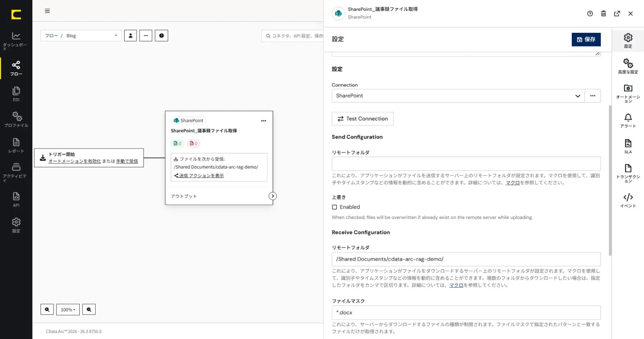
Task: Expand the アウトプット arrow on SharePoint node
Action: click(272, 196)
